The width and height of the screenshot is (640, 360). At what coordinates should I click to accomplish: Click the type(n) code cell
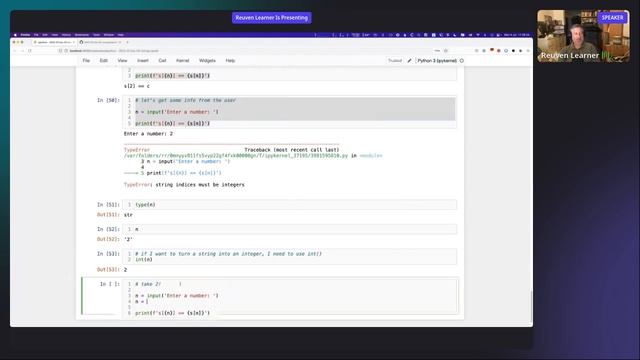click(x=290, y=204)
